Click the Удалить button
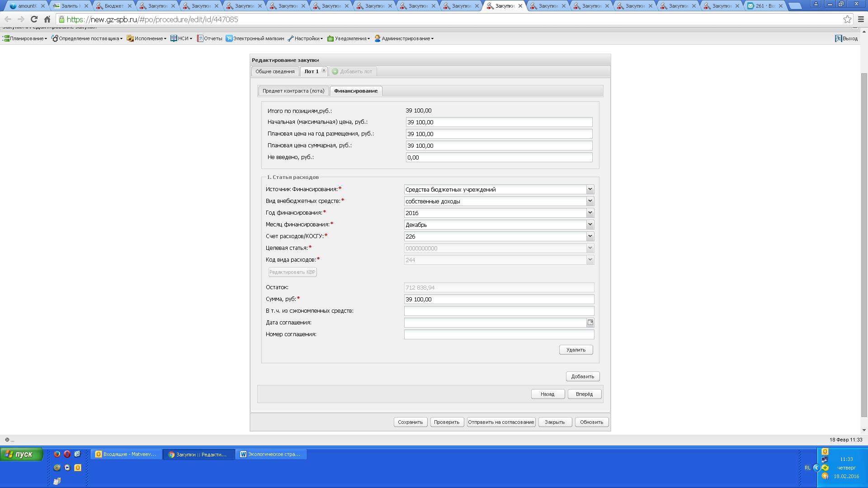 (x=576, y=350)
